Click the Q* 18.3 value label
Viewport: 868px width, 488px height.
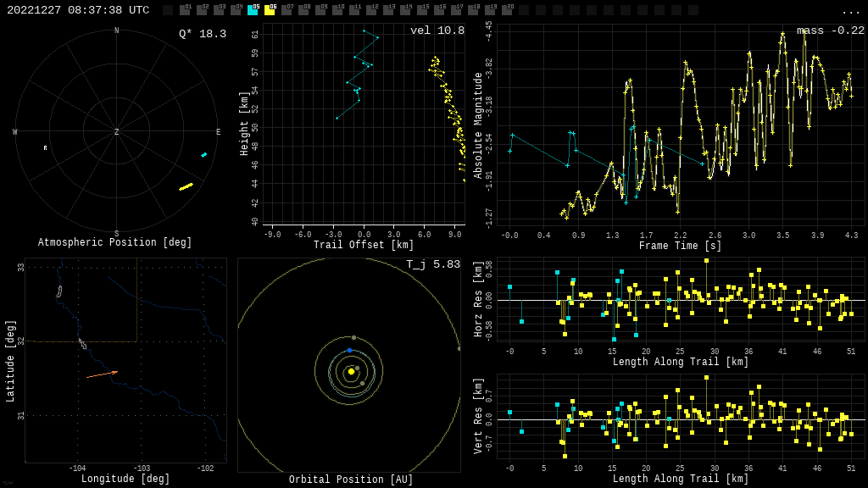coord(202,34)
